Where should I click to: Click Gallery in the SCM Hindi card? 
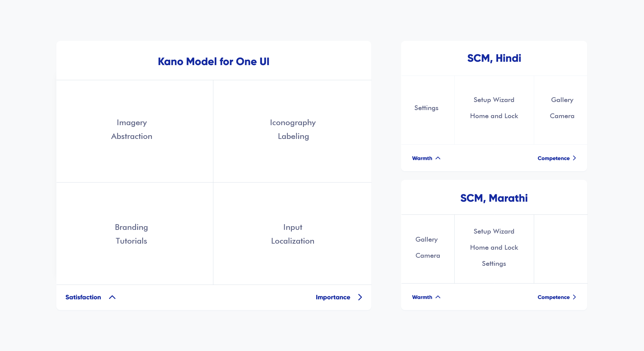pos(562,100)
